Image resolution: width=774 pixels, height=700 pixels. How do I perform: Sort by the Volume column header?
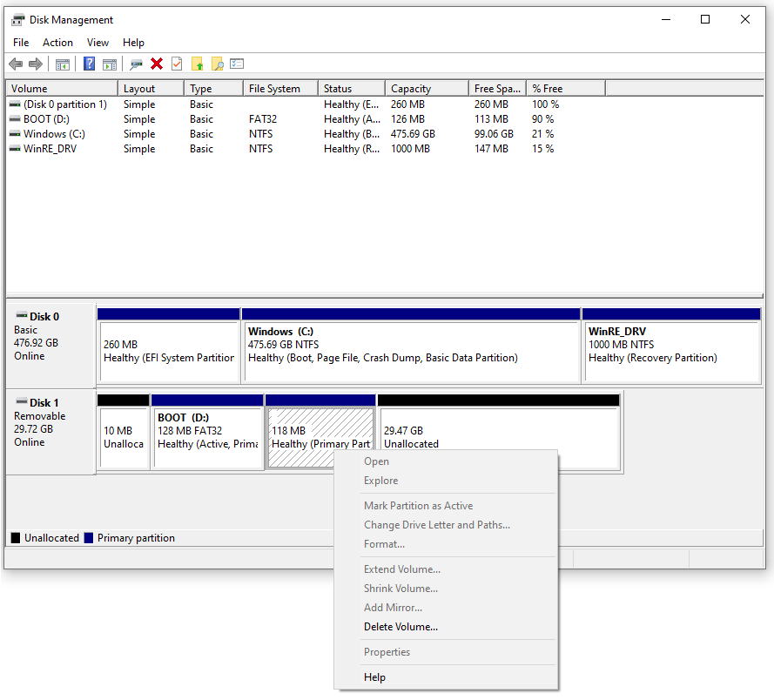pyautogui.click(x=62, y=88)
